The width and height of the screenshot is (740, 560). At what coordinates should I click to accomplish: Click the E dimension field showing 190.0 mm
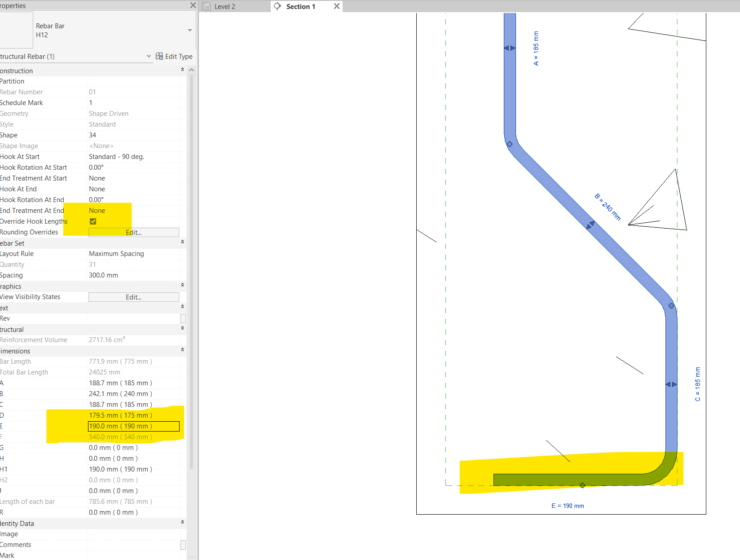pyautogui.click(x=133, y=426)
